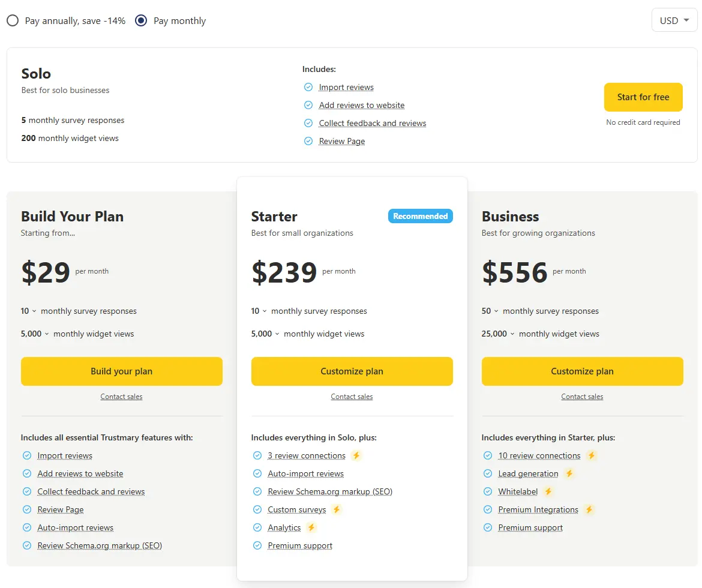Expand the monthly survey responses dropdown under Starter
This screenshot has width=702, height=588.
(x=258, y=311)
